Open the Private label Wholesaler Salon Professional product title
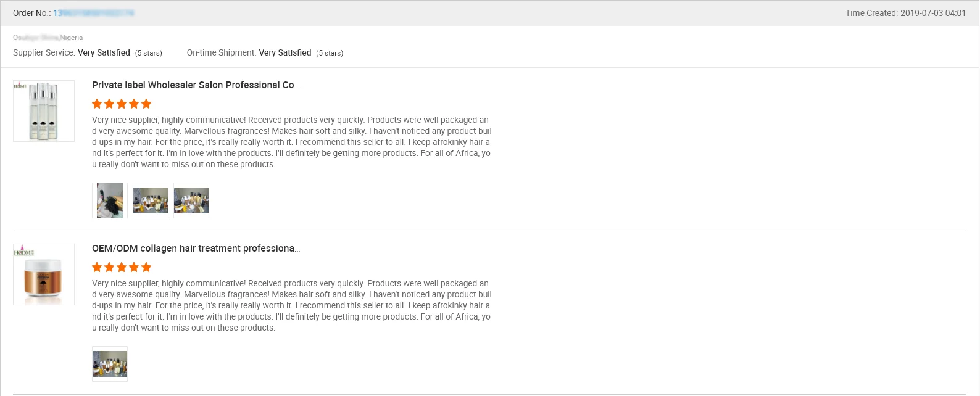 coord(196,85)
